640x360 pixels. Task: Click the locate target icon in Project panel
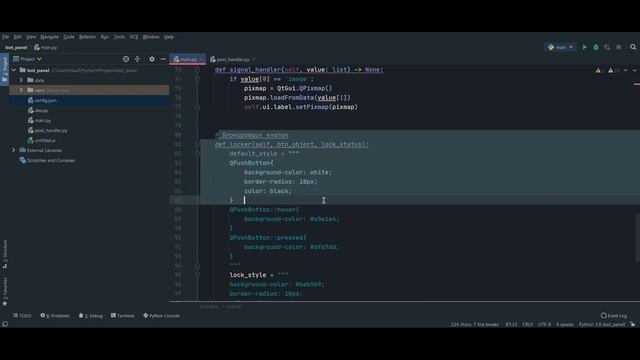pos(126,59)
